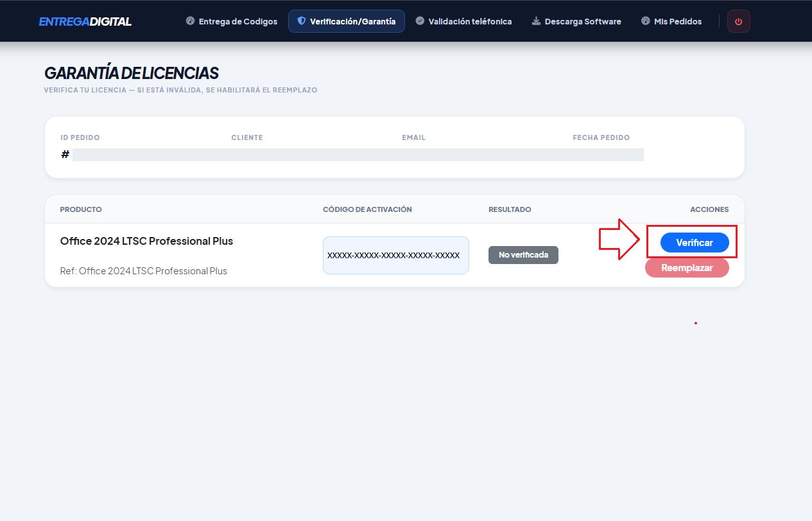Click the CÓDIGO DE ACTIVACIÓN column header
The width and height of the screenshot is (812, 521).
click(367, 209)
